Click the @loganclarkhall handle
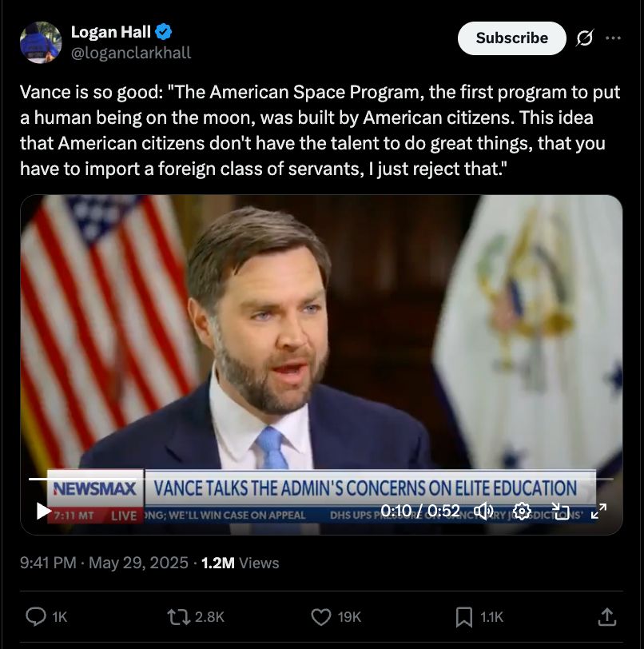The height and width of the screenshot is (649, 644). [x=131, y=54]
